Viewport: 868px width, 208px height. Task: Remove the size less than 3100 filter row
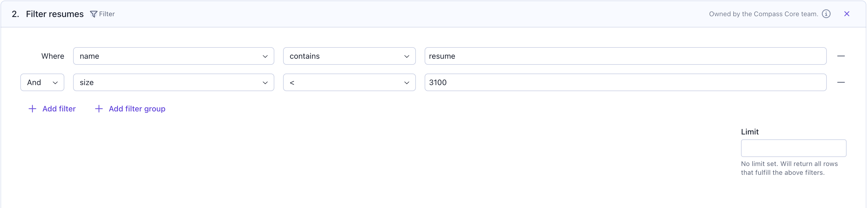pos(841,83)
